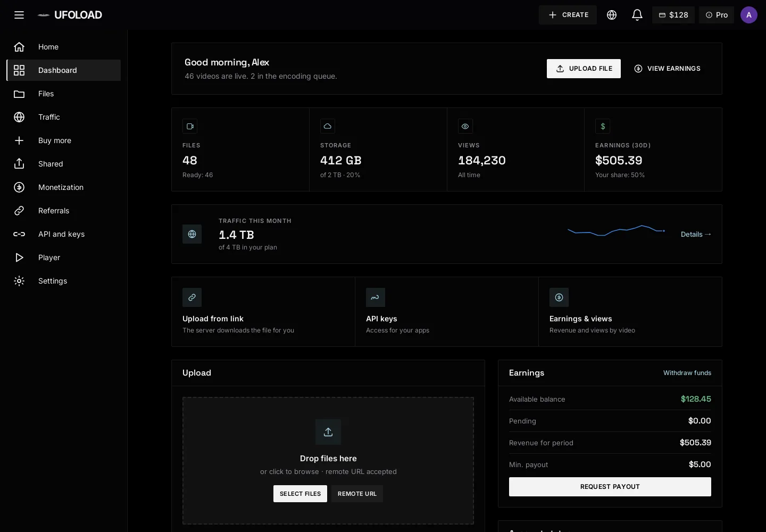Viewport: 766px width, 532px height.
Task: Click the Files folder icon
Action: point(19,94)
